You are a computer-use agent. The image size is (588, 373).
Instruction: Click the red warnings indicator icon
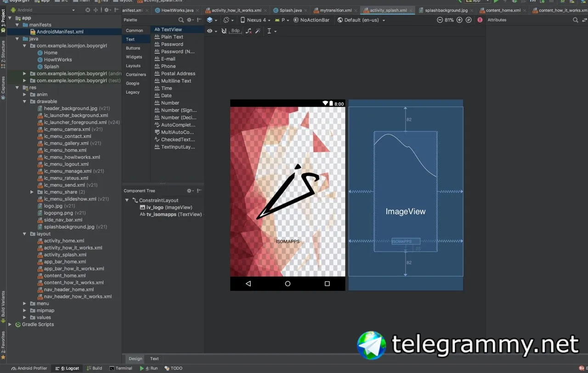480,20
